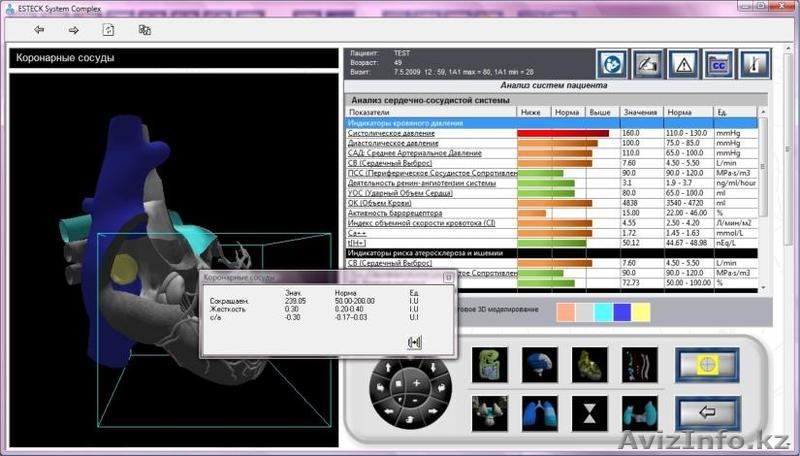Click the CC folder icon in patient header
The height and width of the screenshot is (456, 800).
(718, 64)
